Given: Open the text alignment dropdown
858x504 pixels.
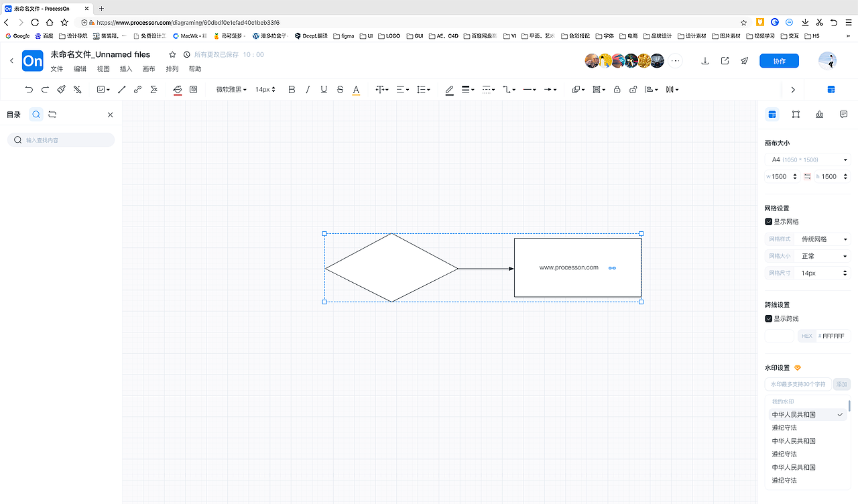Looking at the screenshot, I should pos(402,89).
